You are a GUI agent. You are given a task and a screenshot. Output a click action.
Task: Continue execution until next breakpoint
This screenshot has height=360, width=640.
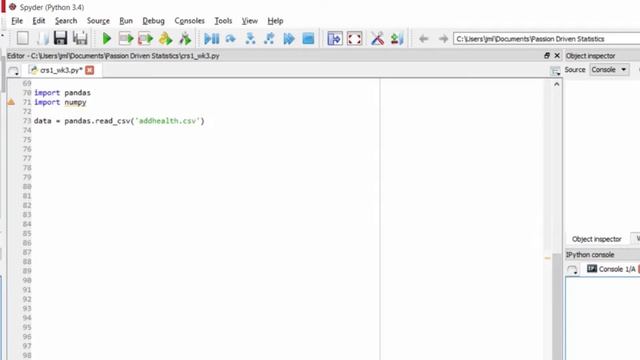click(x=289, y=39)
